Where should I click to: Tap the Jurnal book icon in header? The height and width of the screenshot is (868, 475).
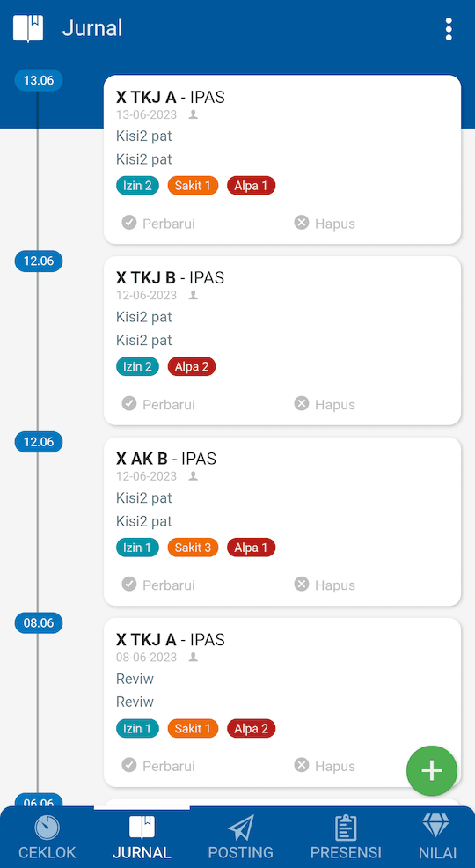[28, 28]
